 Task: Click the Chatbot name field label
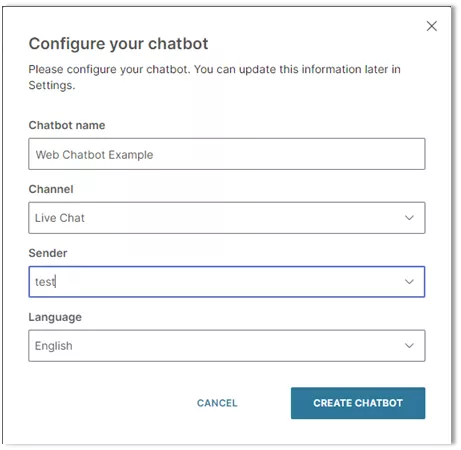tap(67, 125)
